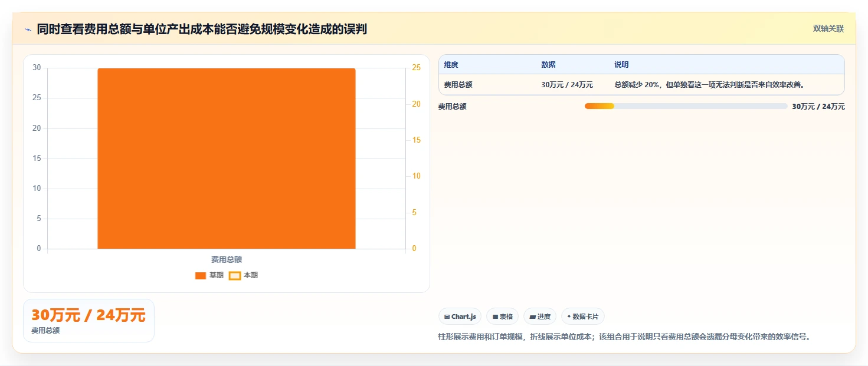868x366 pixels.
Task: Click the 费用总额 progress bar
Action: [686, 106]
